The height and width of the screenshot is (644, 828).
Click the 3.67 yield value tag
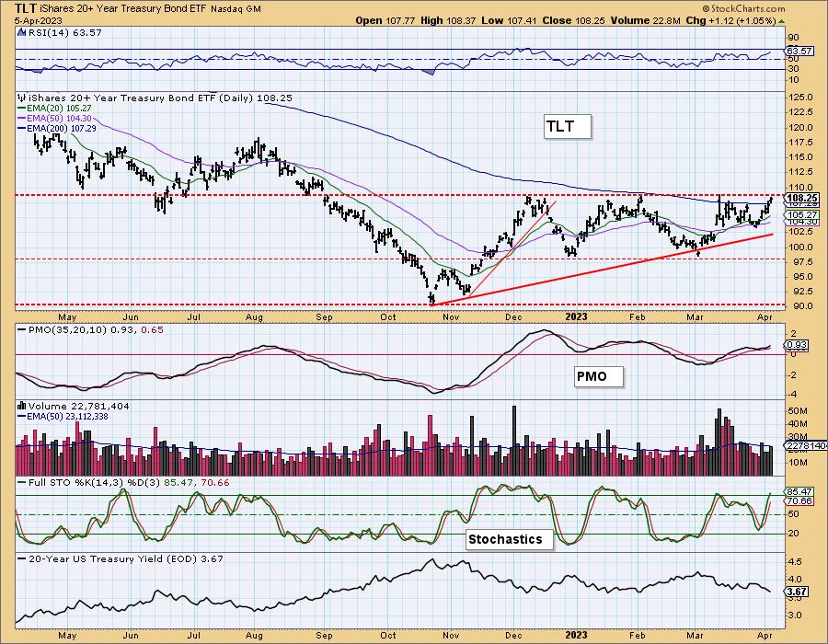[x=798, y=592]
